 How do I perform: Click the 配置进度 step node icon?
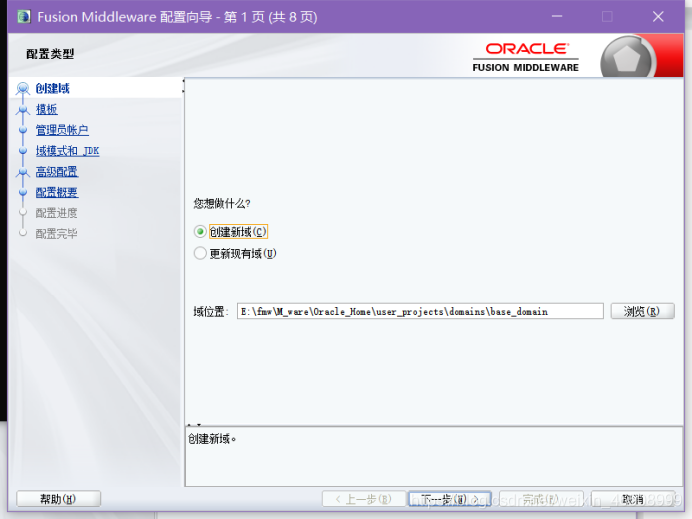(x=23, y=212)
